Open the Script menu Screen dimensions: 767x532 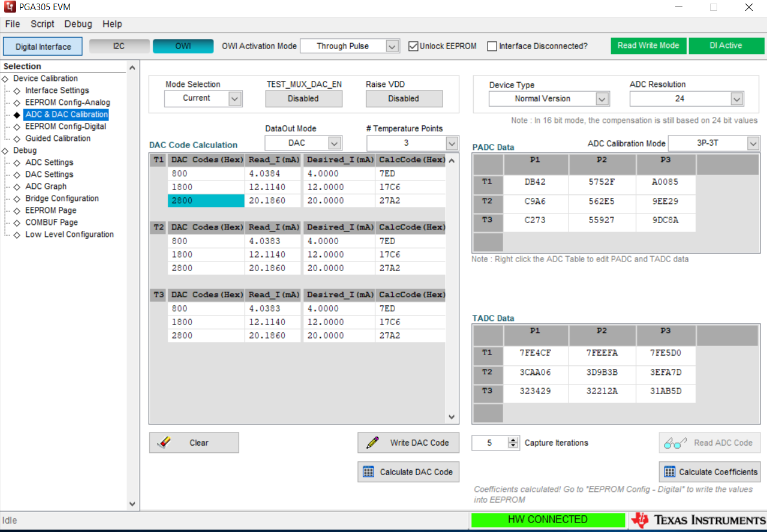click(43, 24)
